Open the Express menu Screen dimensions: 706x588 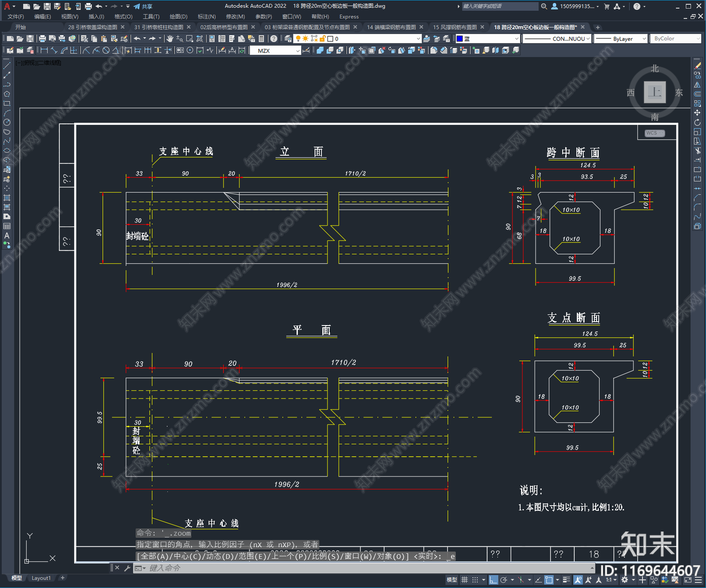coord(349,17)
